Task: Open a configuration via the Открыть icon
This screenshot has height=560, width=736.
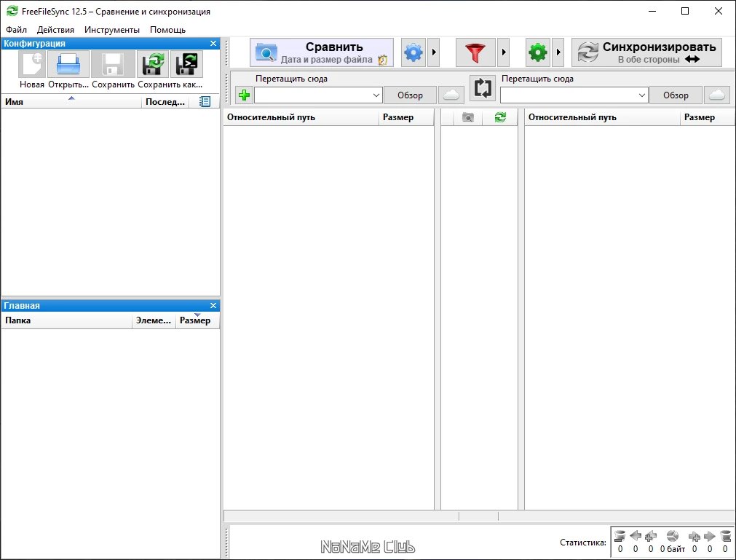Action: (x=68, y=64)
